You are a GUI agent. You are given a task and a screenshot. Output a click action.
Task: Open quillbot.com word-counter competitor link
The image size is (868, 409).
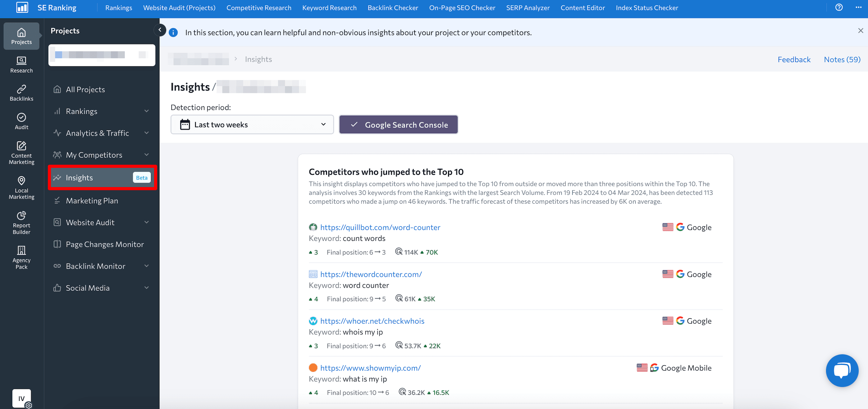pyautogui.click(x=380, y=227)
